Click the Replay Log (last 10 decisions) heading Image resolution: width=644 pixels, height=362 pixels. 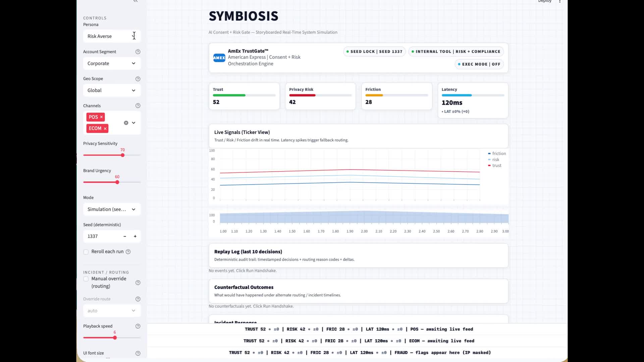pyautogui.click(x=248, y=252)
